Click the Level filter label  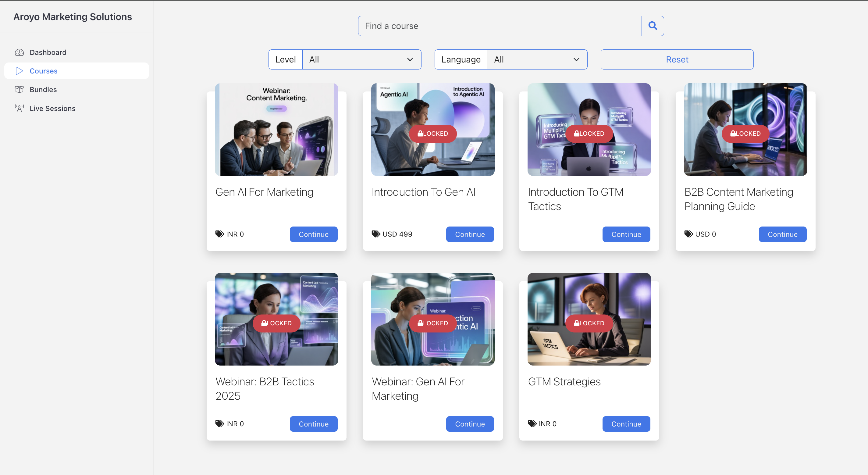coord(285,60)
